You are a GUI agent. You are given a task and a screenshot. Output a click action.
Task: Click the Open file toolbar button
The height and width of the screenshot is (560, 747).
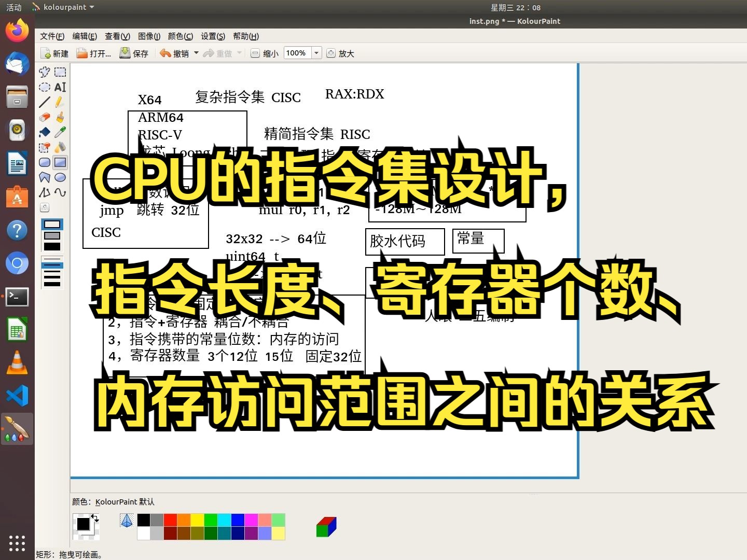point(94,53)
